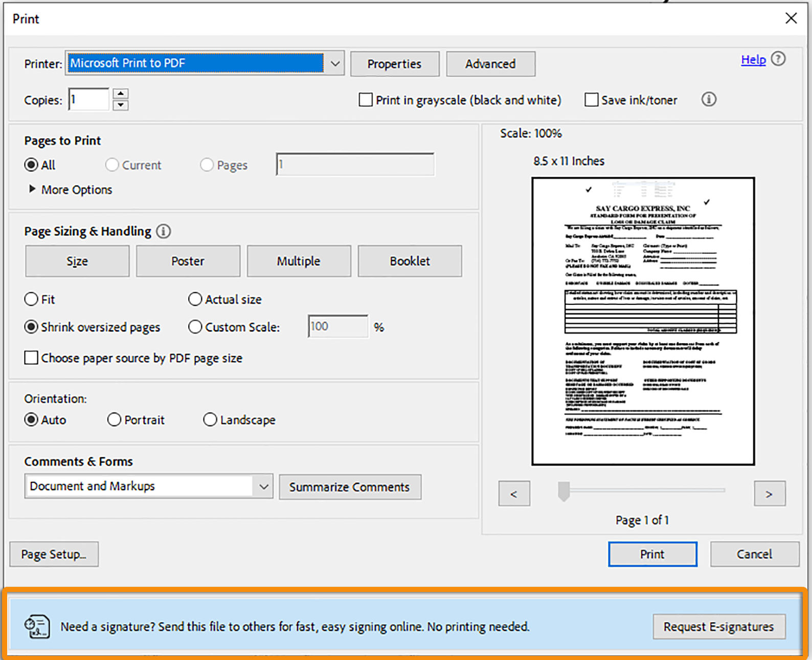812x660 pixels.
Task: Choose Landscape orientation
Action: coord(210,420)
